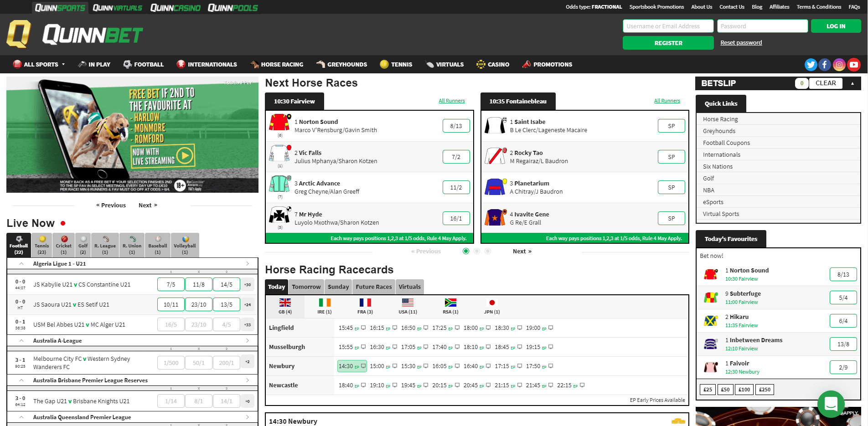The image size is (868, 426).
Task: Click the Username or Email Address field
Action: coord(668,26)
